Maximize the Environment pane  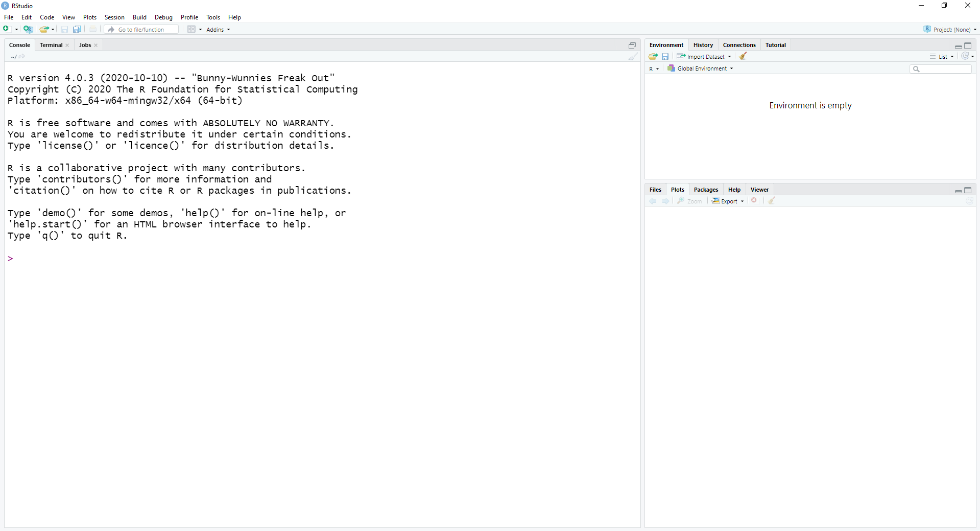coord(968,45)
